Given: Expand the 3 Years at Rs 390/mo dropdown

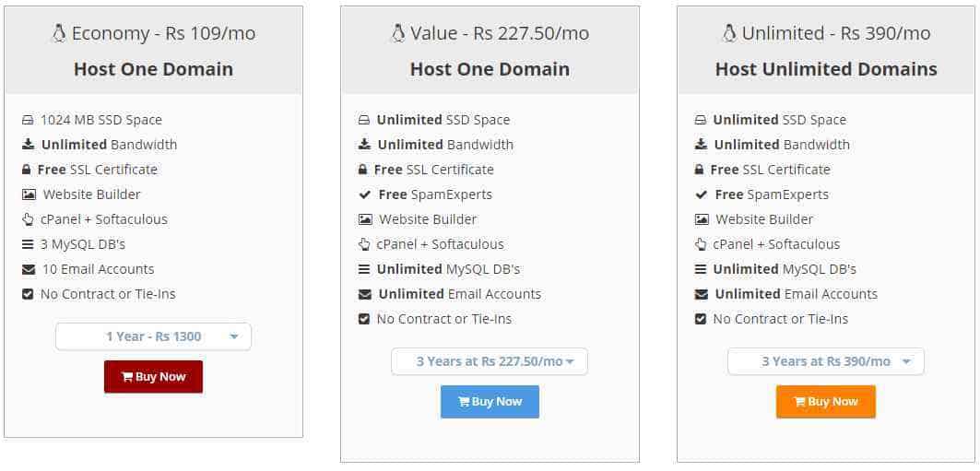Looking at the screenshot, I should pyautogui.click(x=826, y=361).
